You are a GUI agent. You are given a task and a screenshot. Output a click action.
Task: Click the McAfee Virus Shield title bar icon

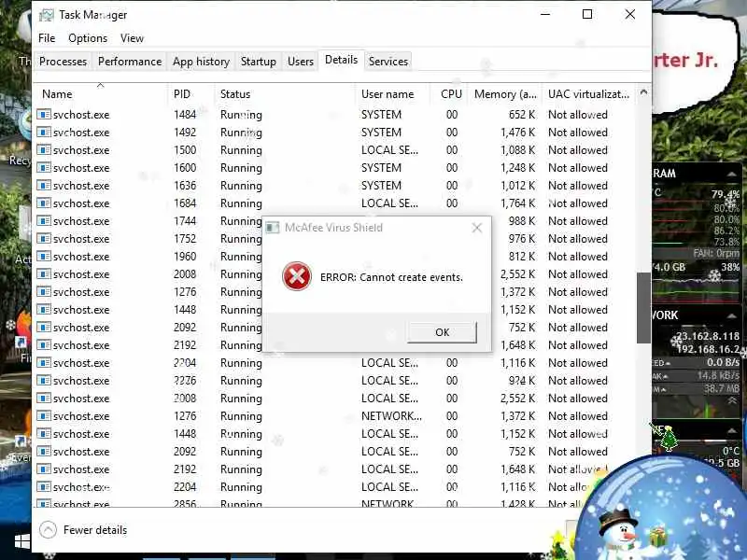273,228
